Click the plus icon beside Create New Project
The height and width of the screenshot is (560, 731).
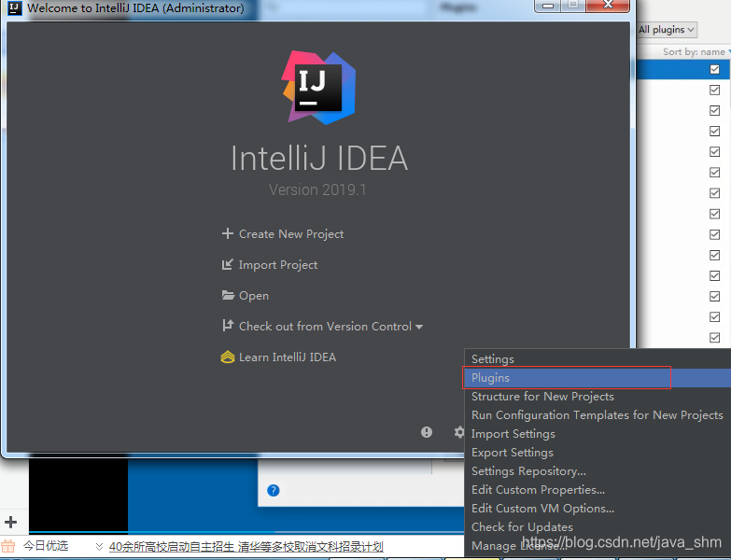click(x=227, y=233)
